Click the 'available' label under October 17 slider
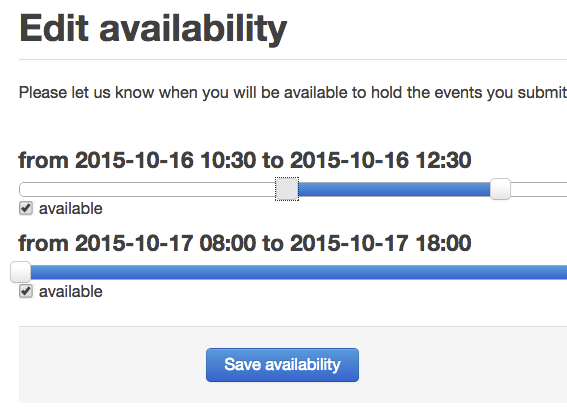 pos(71,292)
